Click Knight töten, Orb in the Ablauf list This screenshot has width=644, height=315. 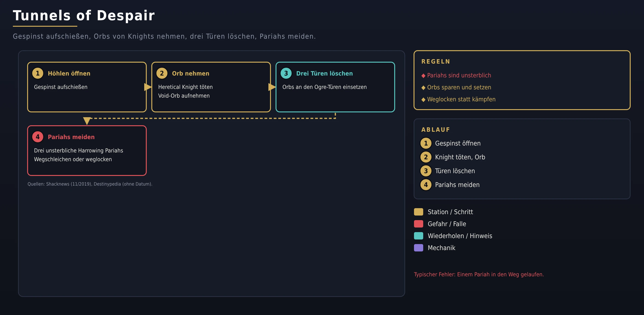pos(460,157)
